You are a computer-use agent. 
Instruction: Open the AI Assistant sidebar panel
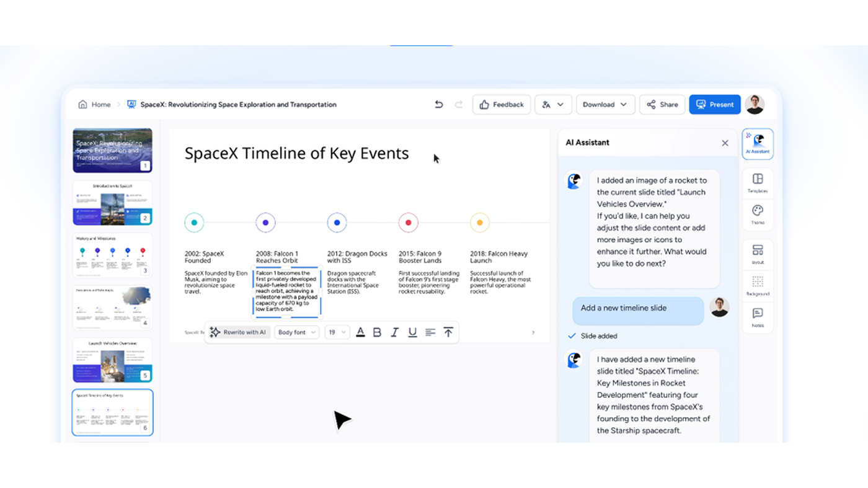(758, 144)
